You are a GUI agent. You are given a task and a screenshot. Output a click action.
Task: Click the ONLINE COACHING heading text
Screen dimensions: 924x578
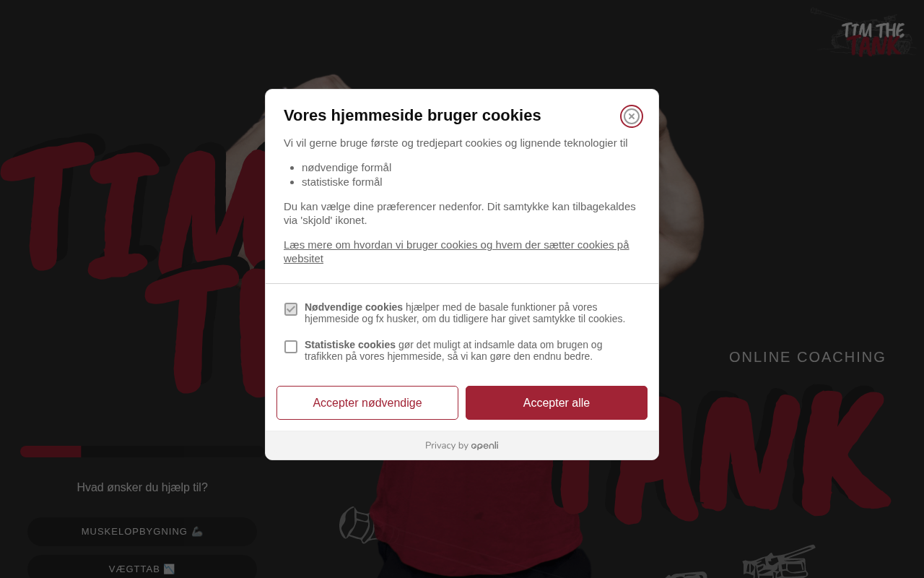coord(807,357)
